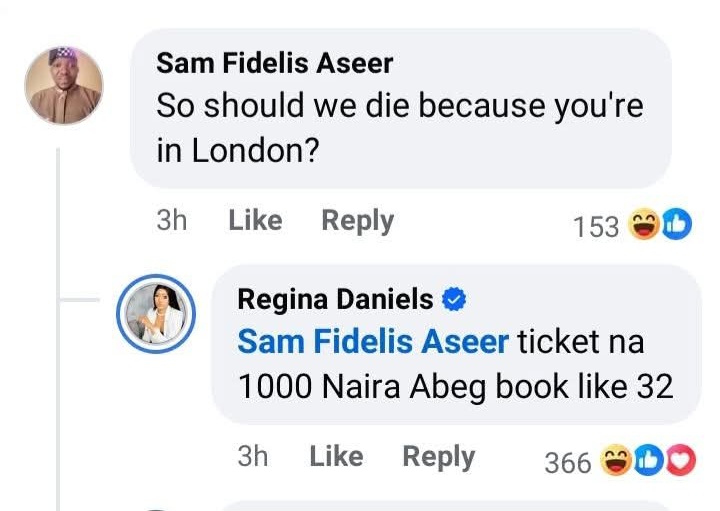Click the haha emoji on Sam's comment
The image size is (720, 511).
point(645,226)
